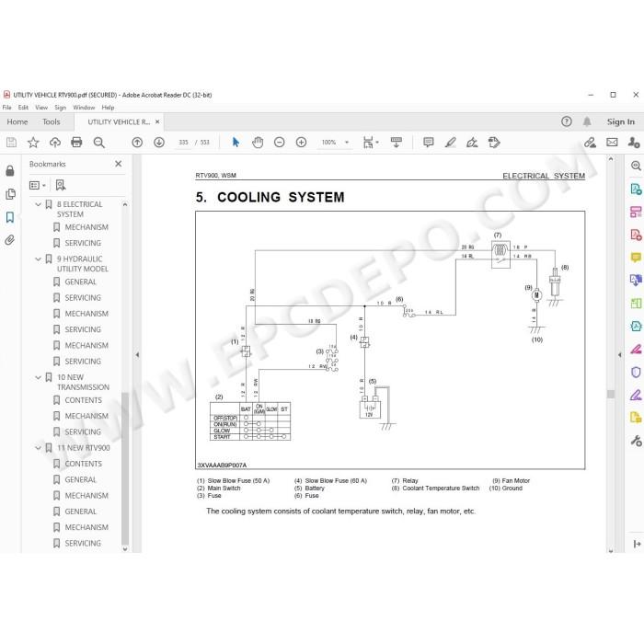The height and width of the screenshot is (644, 644).
Task: Open the Help menu
Action: coord(108,108)
